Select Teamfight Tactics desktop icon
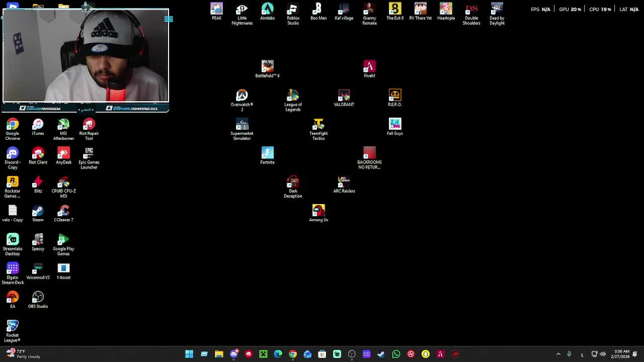 (x=318, y=129)
